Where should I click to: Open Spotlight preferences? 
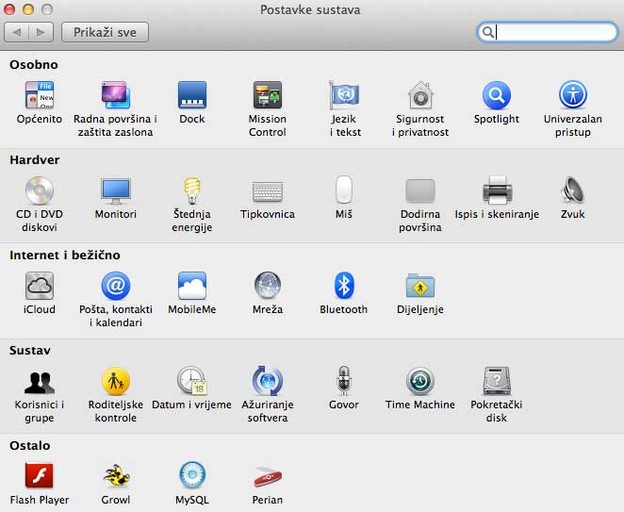tap(496, 96)
